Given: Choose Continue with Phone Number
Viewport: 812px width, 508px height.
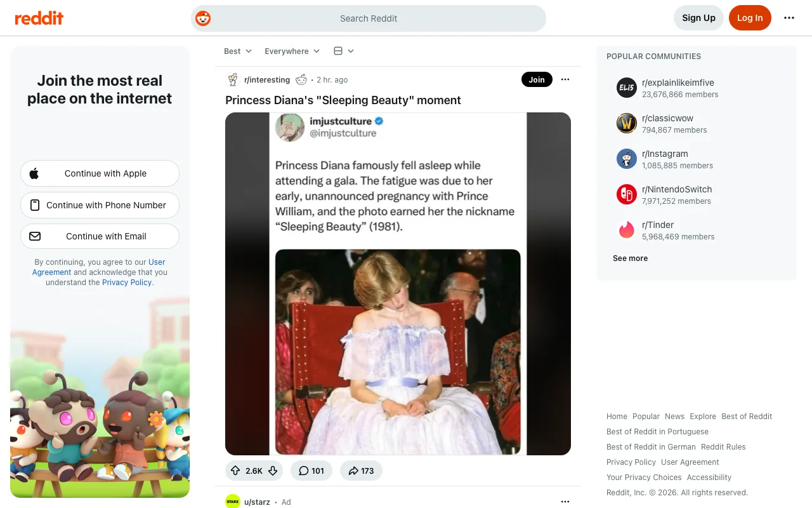Looking at the screenshot, I should point(100,205).
